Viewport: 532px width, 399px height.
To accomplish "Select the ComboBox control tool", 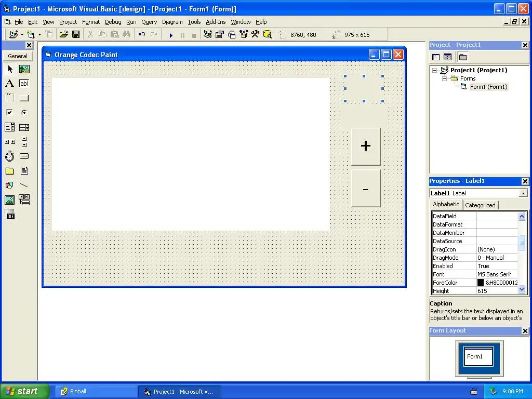I will (10, 127).
